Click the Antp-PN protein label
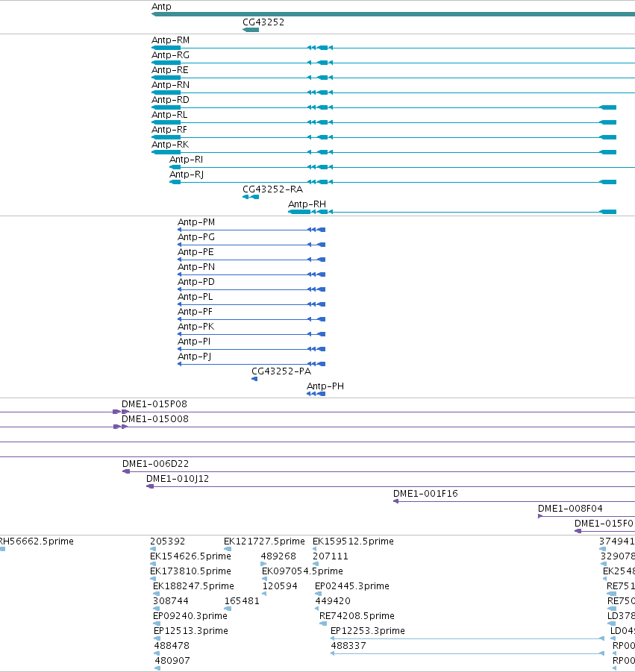Viewport: 635px width, 672px height. 196,268
